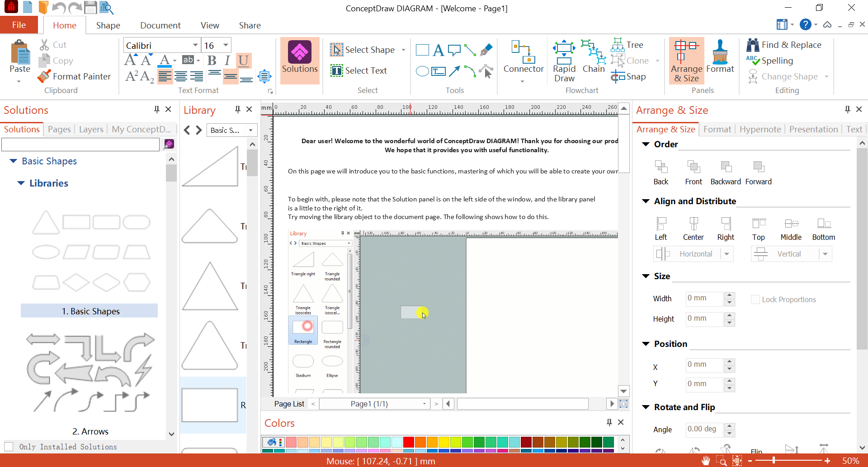Screen dimensions: 868x467
Task: Align objects Left
Action: [x=661, y=229]
